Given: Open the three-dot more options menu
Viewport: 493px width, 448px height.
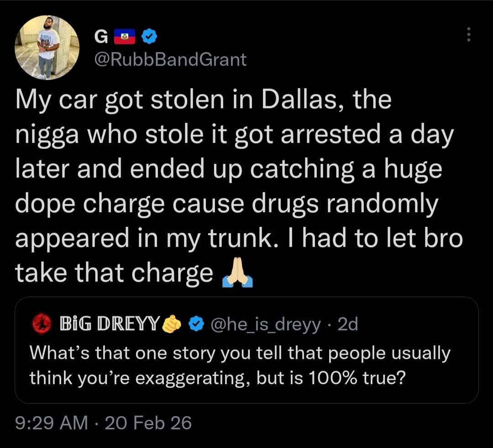Looking at the screenshot, I should 468,34.
